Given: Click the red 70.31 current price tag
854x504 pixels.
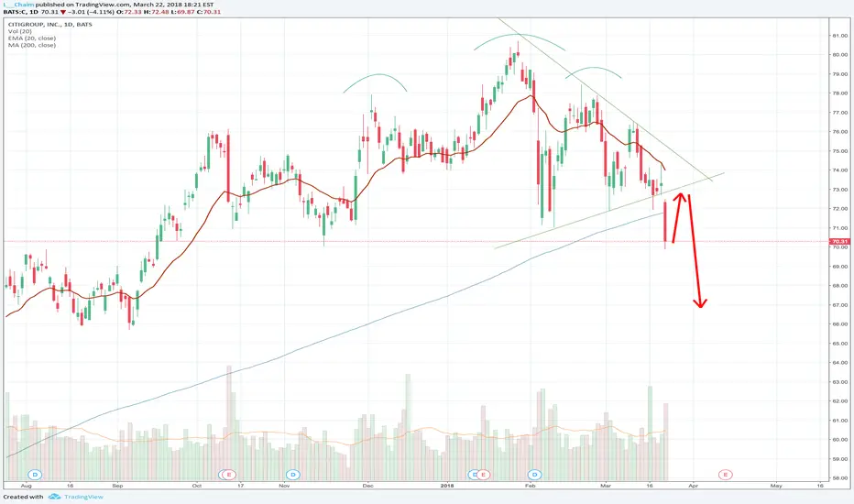Looking at the screenshot, I should [x=838, y=241].
